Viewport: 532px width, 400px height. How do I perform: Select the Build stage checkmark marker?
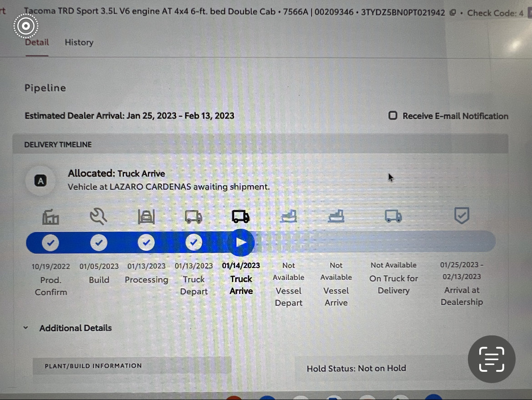(x=99, y=243)
